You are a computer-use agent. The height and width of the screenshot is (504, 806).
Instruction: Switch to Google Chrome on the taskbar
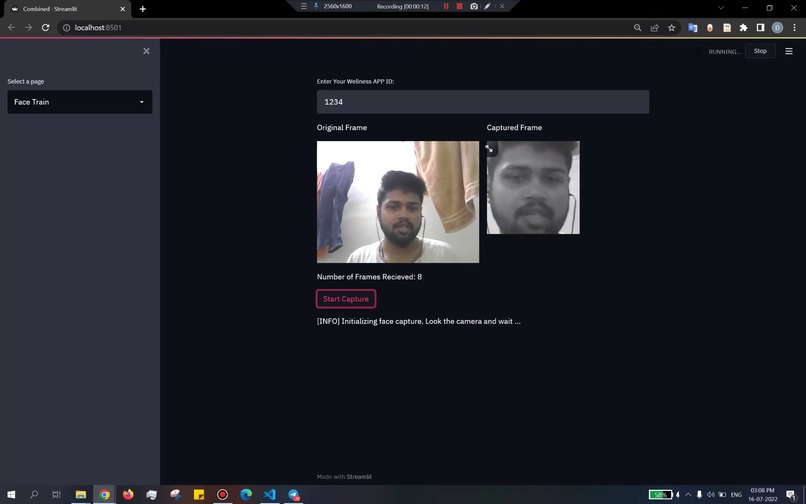pyautogui.click(x=104, y=495)
